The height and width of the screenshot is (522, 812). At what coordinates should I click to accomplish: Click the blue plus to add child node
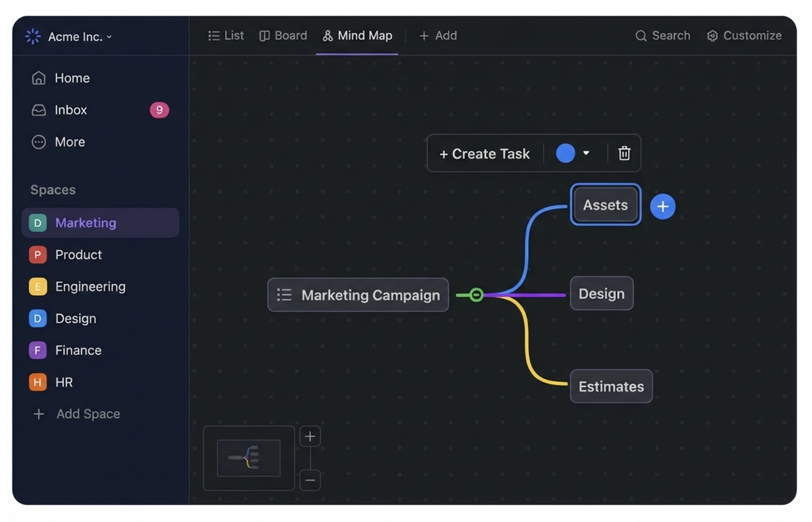pyautogui.click(x=663, y=206)
